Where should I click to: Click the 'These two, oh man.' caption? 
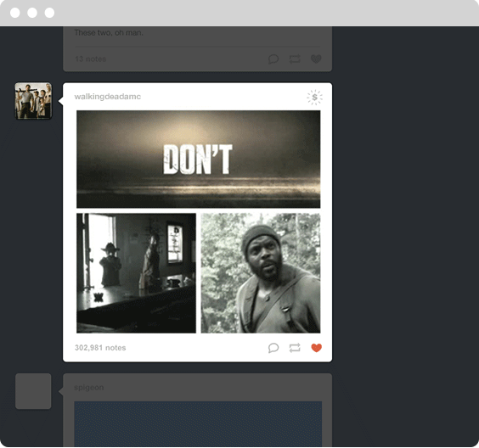click(x=109, y=32)
